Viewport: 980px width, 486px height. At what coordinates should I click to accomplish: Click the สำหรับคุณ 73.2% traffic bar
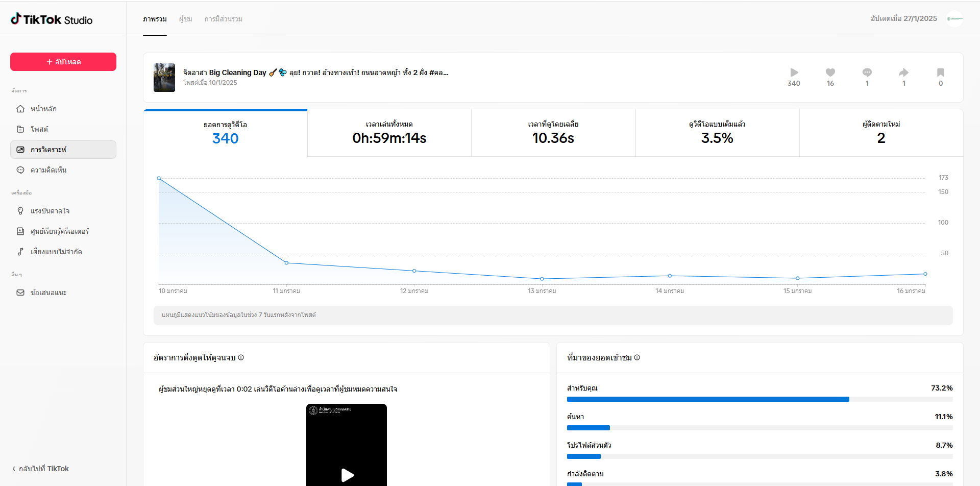coord(760,399)
